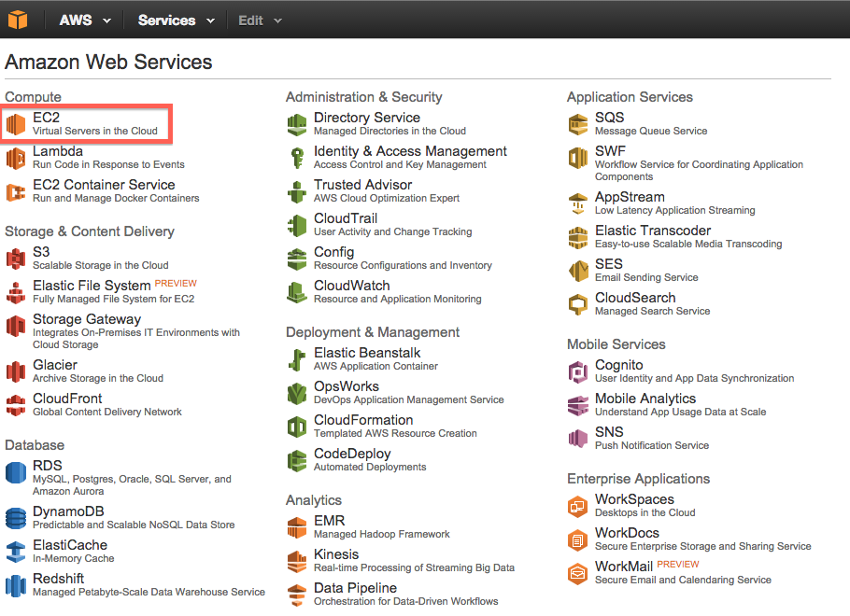The width and height of the screenshot is (850, 616).
Task: Click the S3 bucket icon
Action: point(16,259)
